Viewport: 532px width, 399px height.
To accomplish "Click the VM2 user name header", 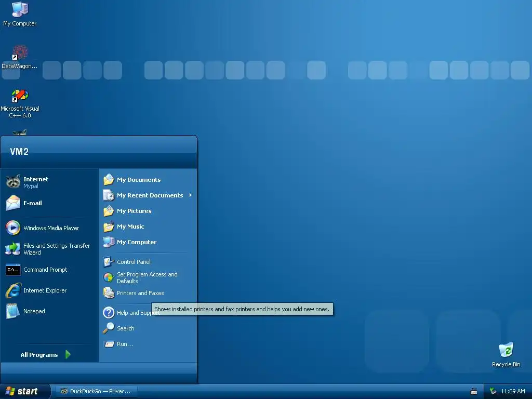I will coord(19,151).
